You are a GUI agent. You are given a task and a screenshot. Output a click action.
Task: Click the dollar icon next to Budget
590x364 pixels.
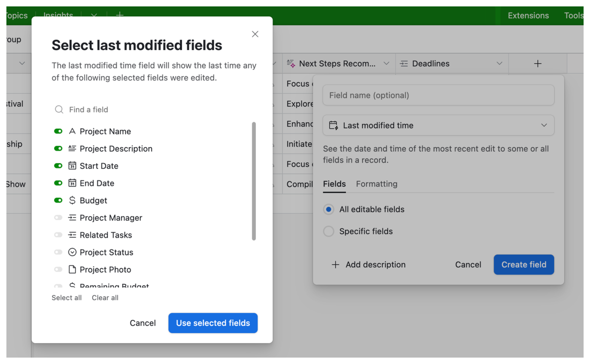73,200
